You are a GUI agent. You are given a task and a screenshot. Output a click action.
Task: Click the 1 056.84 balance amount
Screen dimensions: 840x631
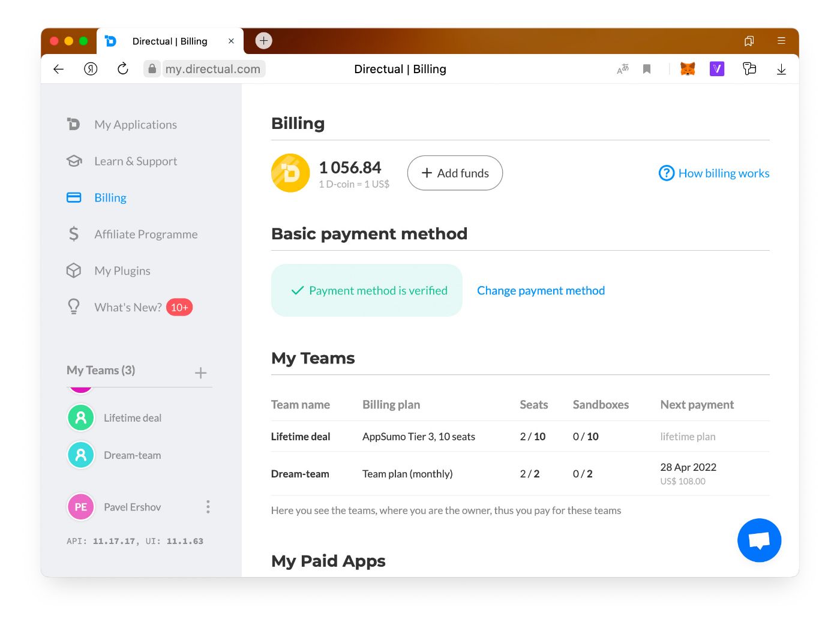click(350, 167)
